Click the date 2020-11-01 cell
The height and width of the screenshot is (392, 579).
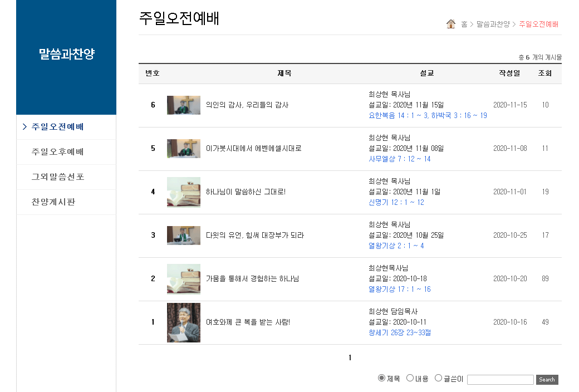[510, 192]
